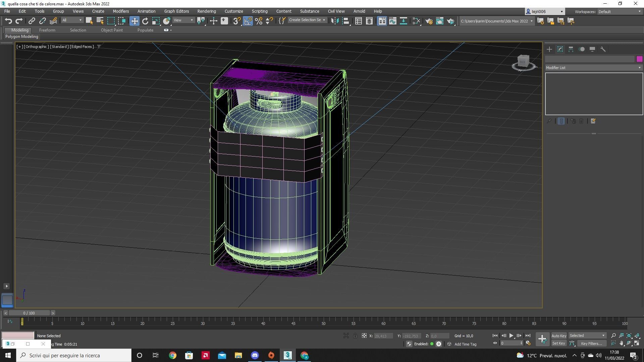Open Render Setup dialog icon
Image resolution: width=644 pixels, height=362 pixels.
point(429,21)
